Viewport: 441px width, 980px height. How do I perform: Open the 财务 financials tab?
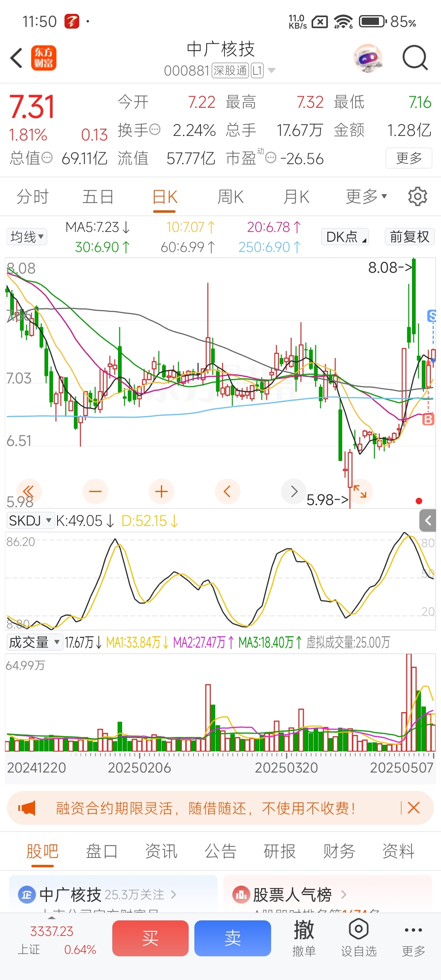pos(339,851)
